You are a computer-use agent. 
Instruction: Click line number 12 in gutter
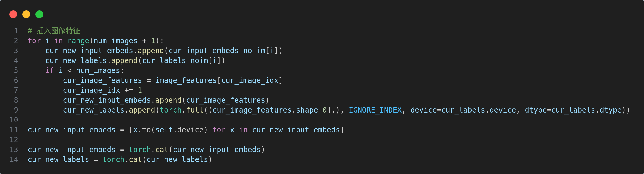14,140
